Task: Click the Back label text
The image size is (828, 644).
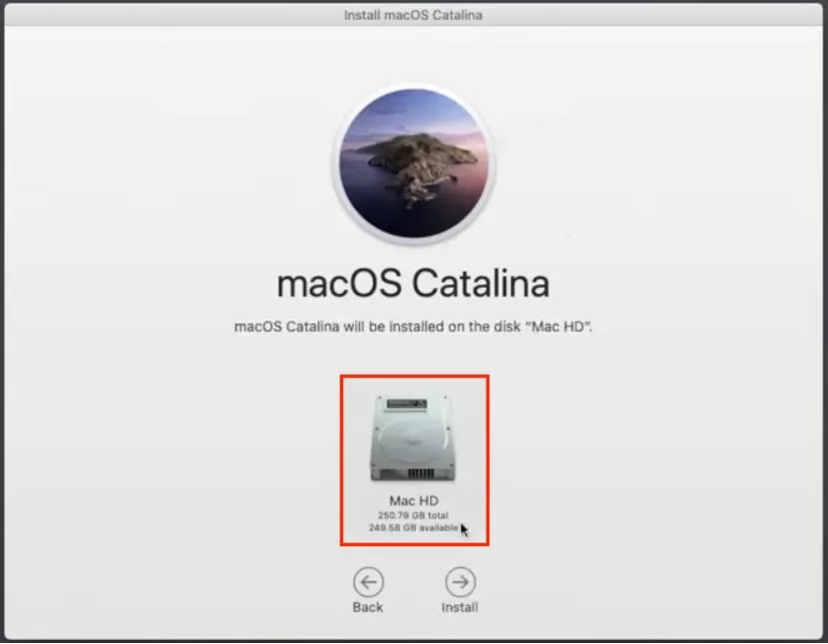Action: click(x=368, y=604)
